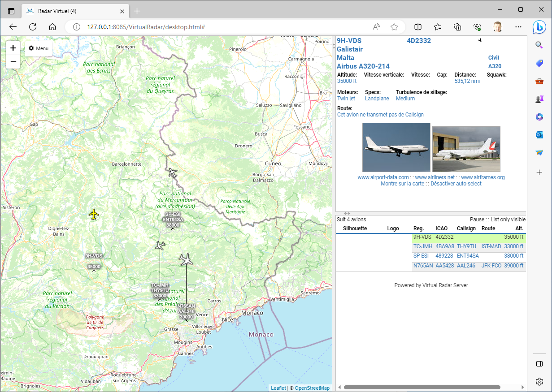
Task: Open the OpenStreetMap attribution link
Action: point(312,388)
